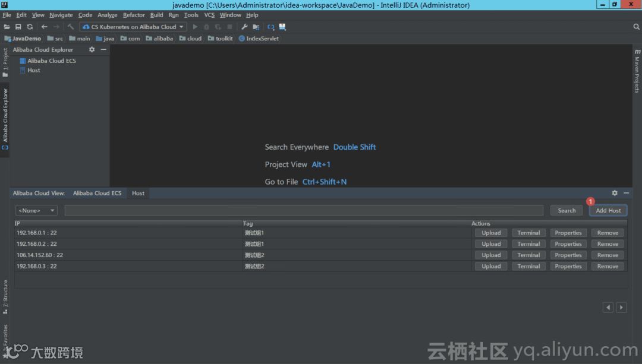Screen dimensions: 642x364
Task: Open the View menu
Action: (38, 15)
